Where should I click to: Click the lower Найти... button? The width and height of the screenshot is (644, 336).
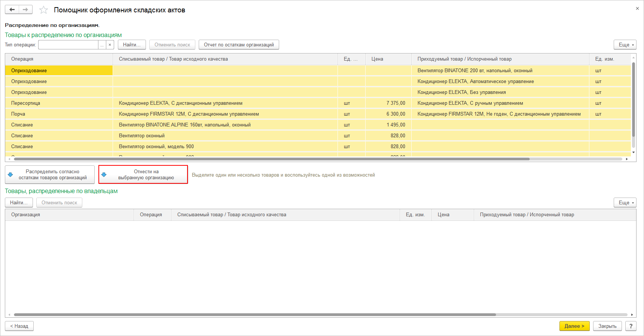tap(19, 203)
